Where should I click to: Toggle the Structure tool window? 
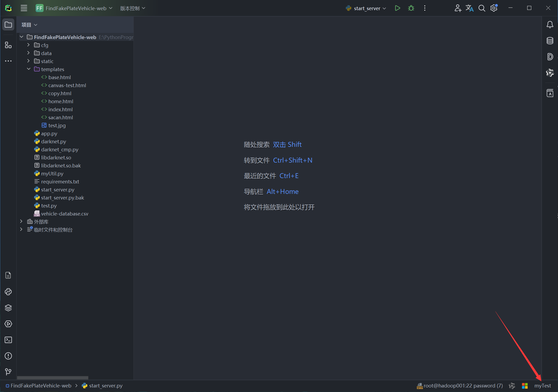coord(8,45)
